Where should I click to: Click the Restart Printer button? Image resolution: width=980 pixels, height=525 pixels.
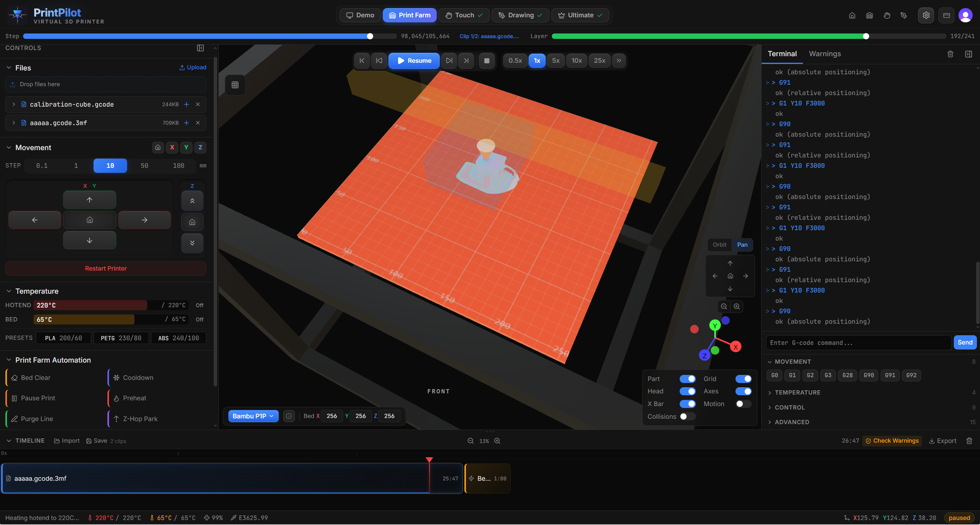(106, 268)
